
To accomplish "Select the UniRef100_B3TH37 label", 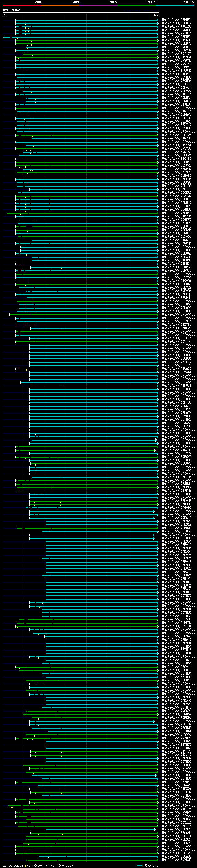I will click(177, 599).
